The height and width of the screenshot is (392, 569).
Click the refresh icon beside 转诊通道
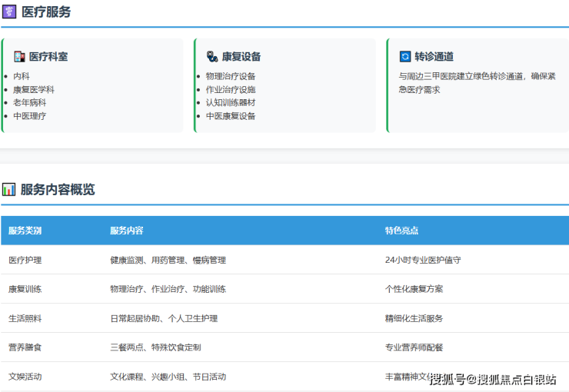[x=405, y=56]
